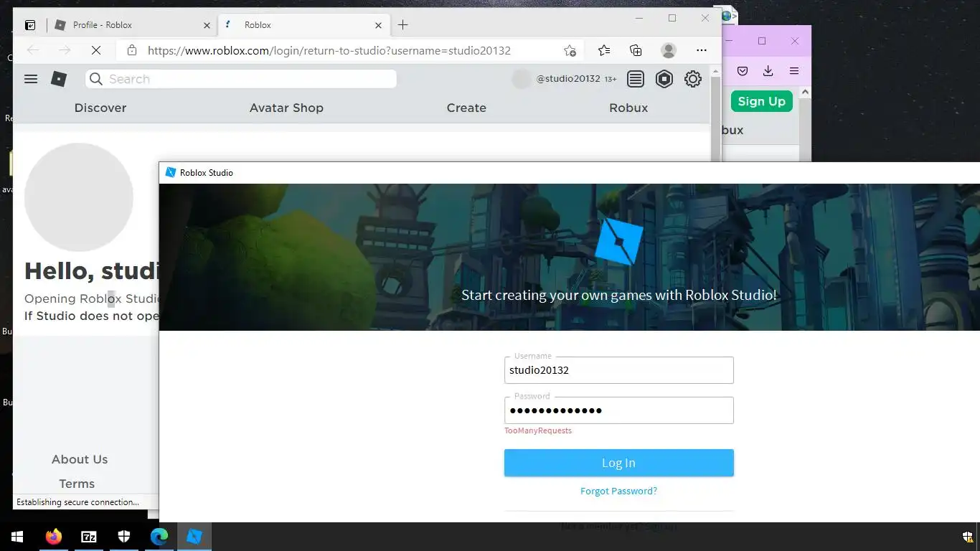Viewport: 980px width, 551px height.
Task: Click the system tray security shield icon
Action: [967, 537]
